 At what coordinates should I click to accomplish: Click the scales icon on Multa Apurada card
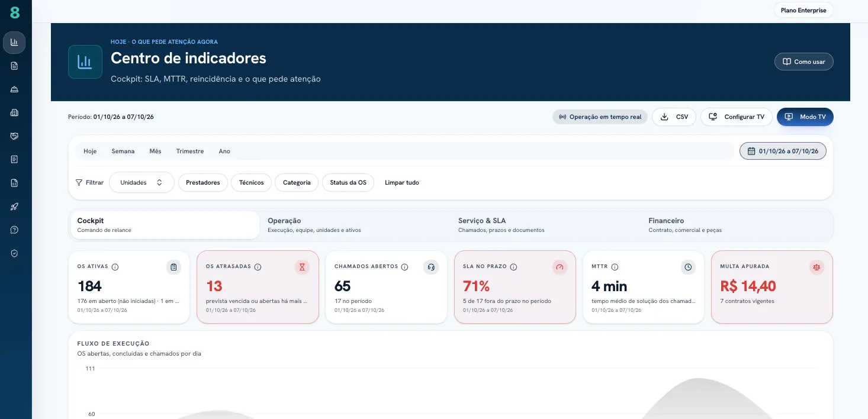click(x=816, y=267)
